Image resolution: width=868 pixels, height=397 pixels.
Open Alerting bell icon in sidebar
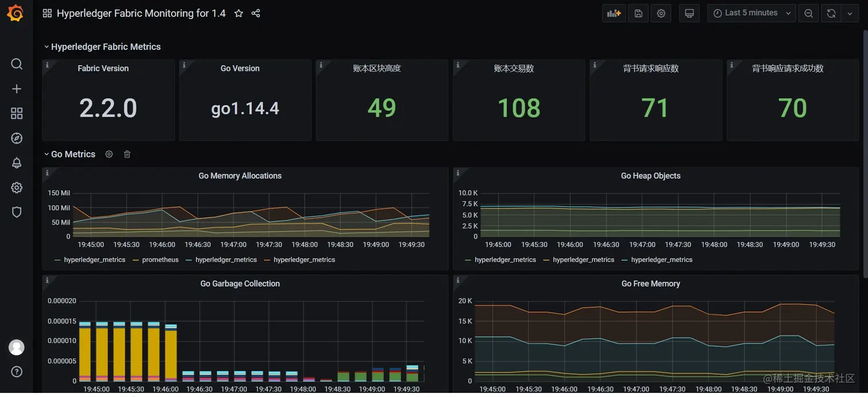(17, 163)
